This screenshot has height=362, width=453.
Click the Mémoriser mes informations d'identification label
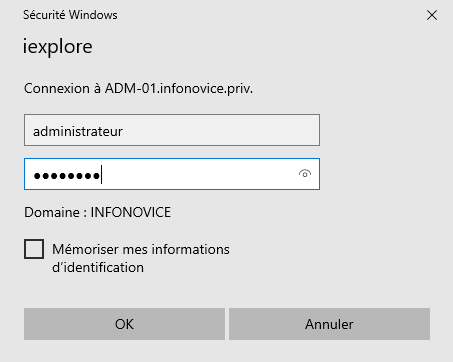tap(141, 258)
